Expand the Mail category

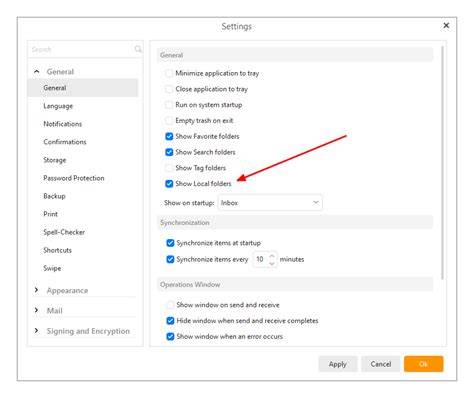[x=36, y=310]
